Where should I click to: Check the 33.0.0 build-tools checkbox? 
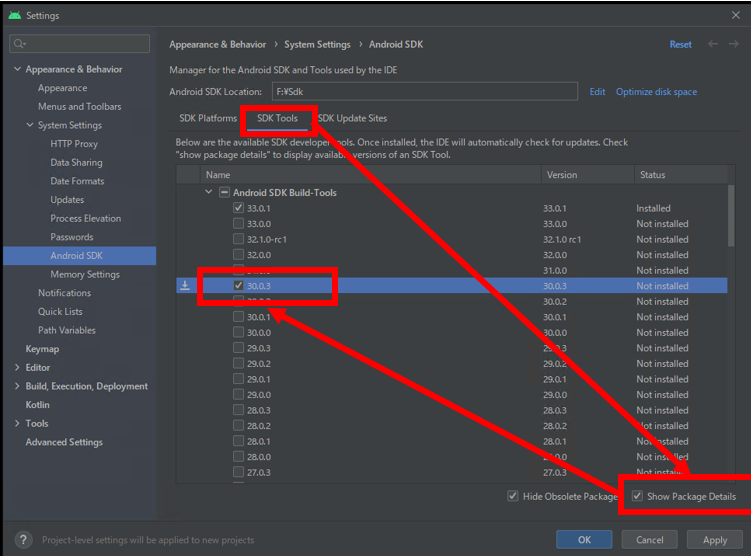tap(238, 224)
